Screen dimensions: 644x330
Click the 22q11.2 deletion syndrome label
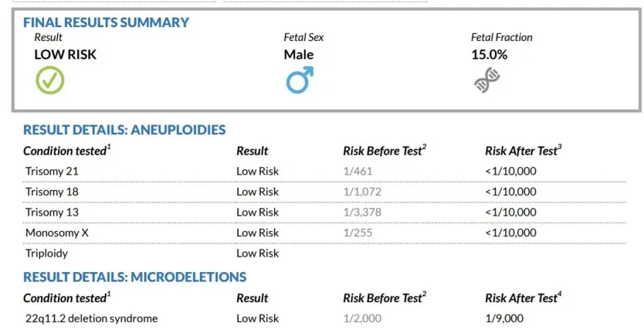click(91, 318)
